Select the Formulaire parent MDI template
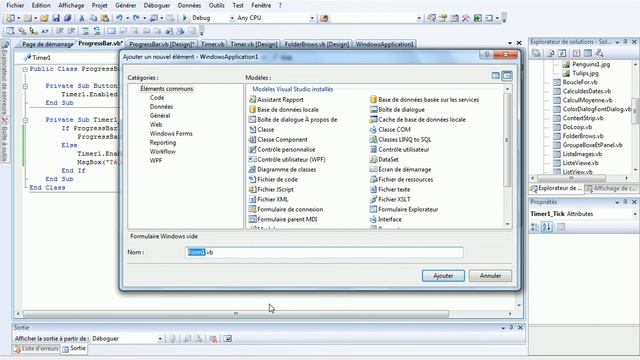 click(x=283, y=219)
